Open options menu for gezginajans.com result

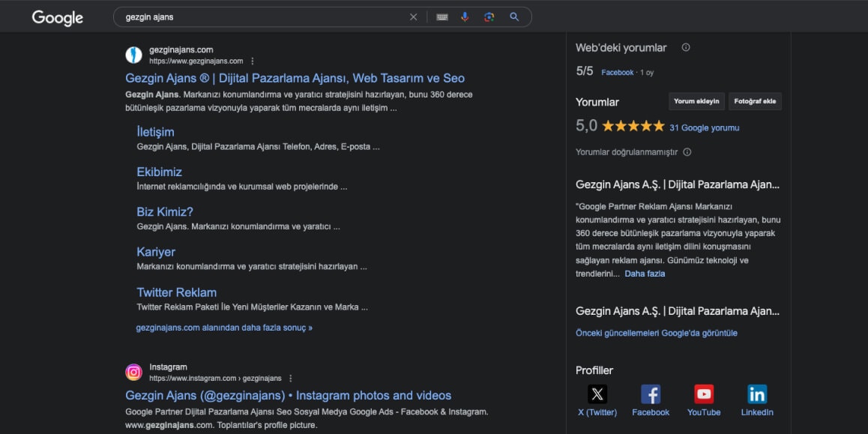253,61
